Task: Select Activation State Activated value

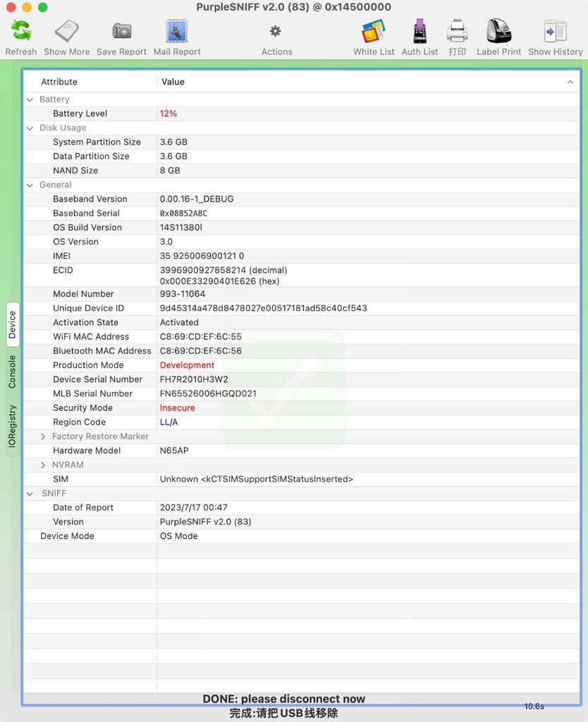Action: point(179,322)
